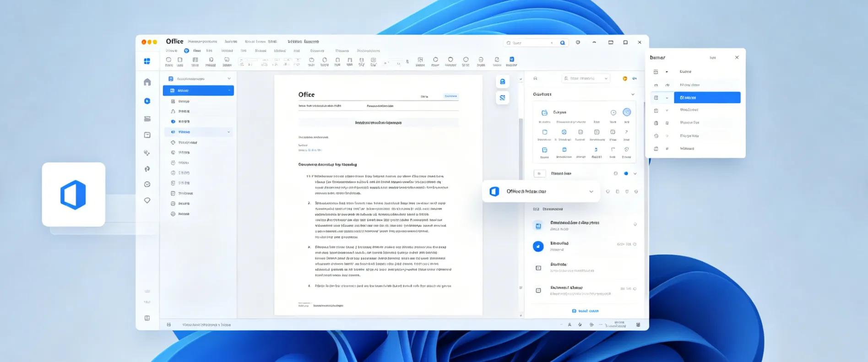
Task: Click the blue-highlighted icon ending the toolbar
Action: [512, 59]
